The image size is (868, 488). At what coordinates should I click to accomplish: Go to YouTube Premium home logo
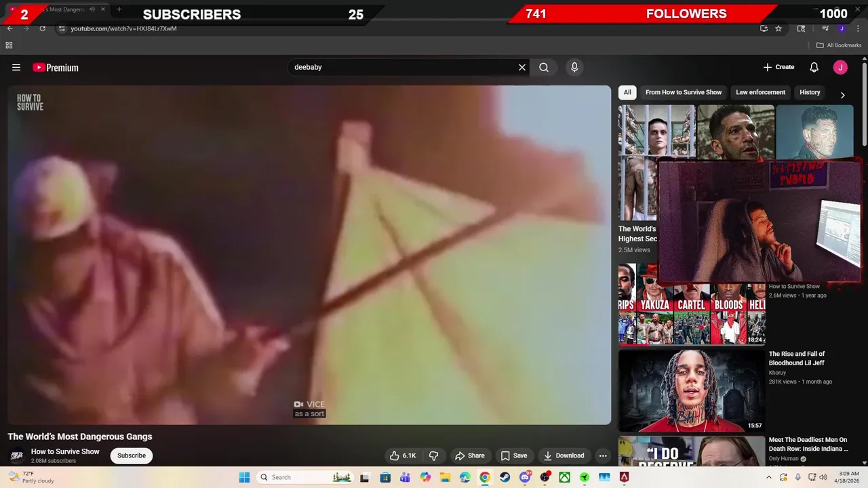[56, 67]
